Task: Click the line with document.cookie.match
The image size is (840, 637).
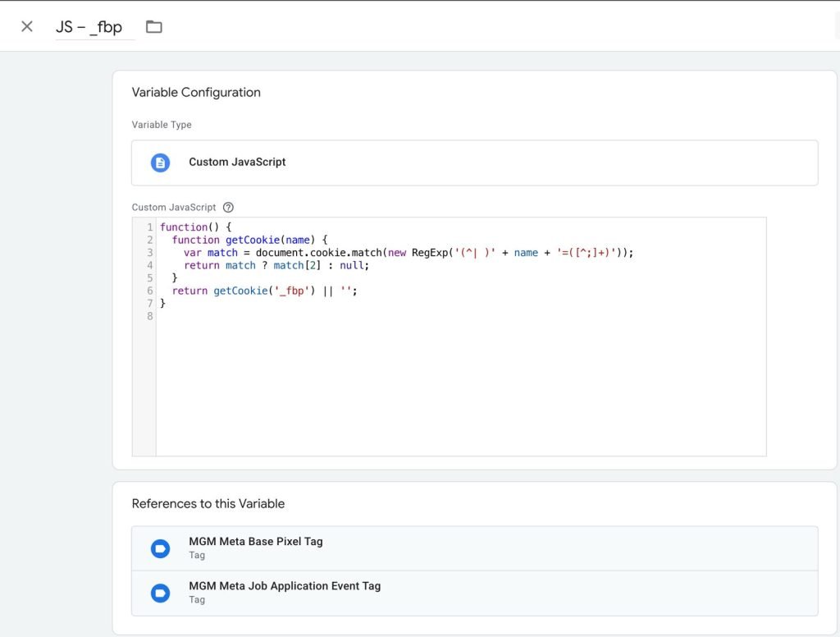Action: pos(409,253)
